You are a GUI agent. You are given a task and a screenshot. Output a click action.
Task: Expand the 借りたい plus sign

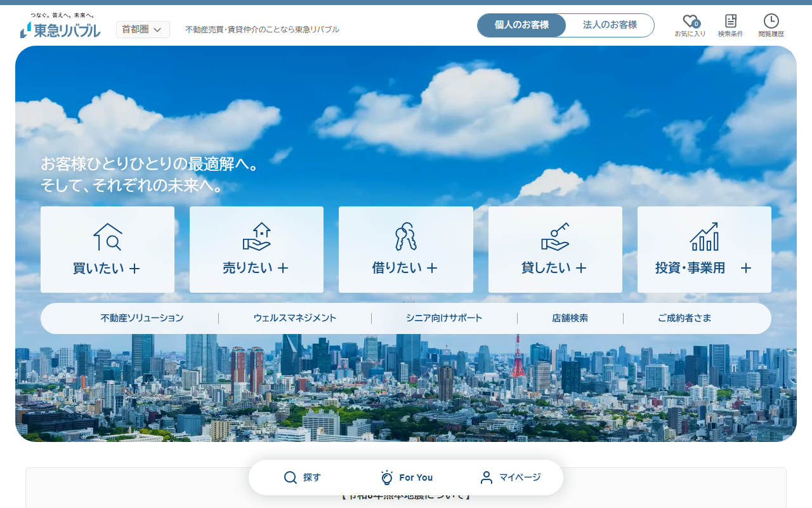pos(432,269)
